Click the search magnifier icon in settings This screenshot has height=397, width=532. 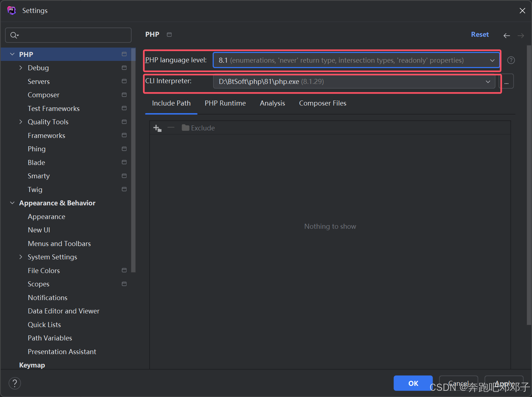click(x=14, y=35)
